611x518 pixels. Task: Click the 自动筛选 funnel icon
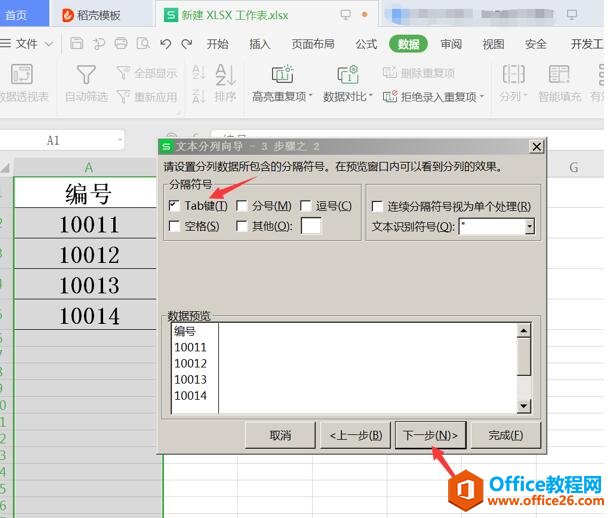86,75
